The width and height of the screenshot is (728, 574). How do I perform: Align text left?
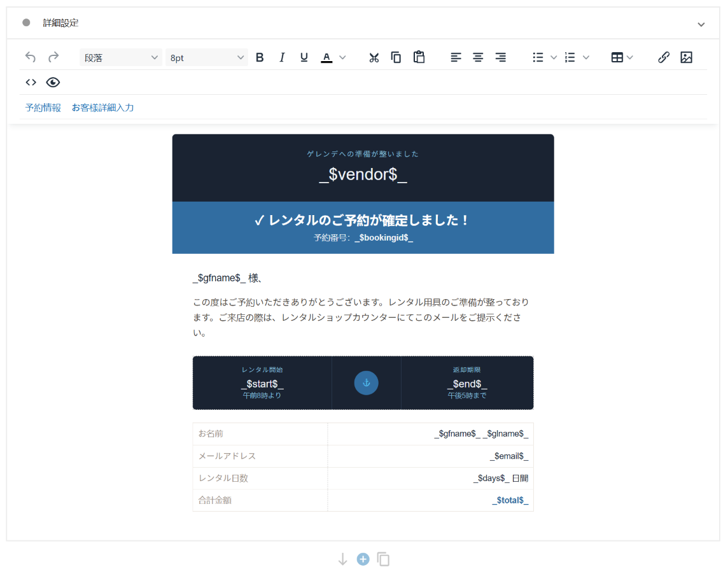coord(456,57)
